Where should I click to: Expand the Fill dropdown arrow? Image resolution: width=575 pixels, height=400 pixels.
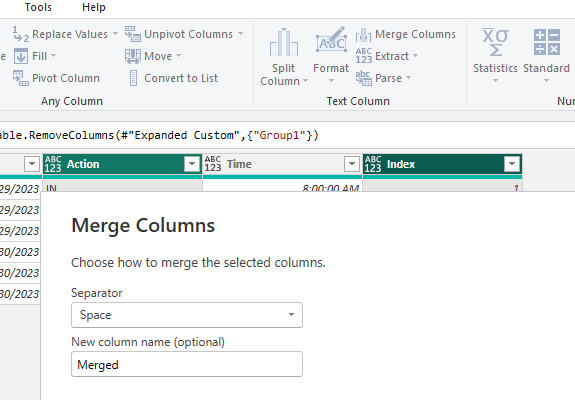(54, 56)
